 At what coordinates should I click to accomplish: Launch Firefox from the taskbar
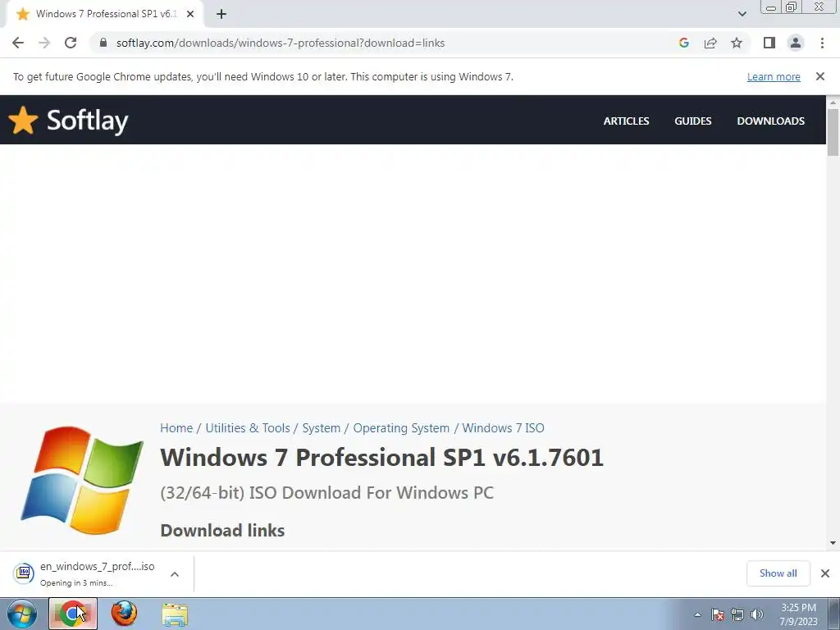click(124, 614)
